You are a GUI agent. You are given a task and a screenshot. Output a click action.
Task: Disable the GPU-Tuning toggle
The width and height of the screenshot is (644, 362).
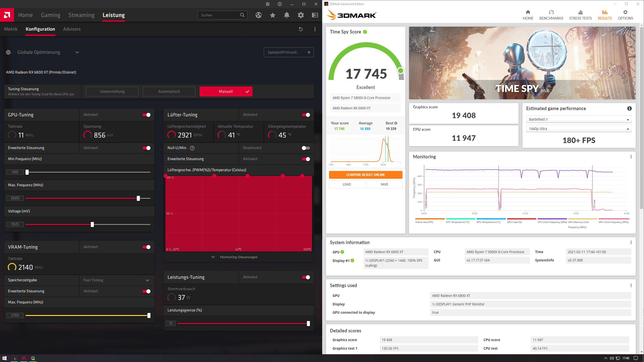click(x=146, y=115)
